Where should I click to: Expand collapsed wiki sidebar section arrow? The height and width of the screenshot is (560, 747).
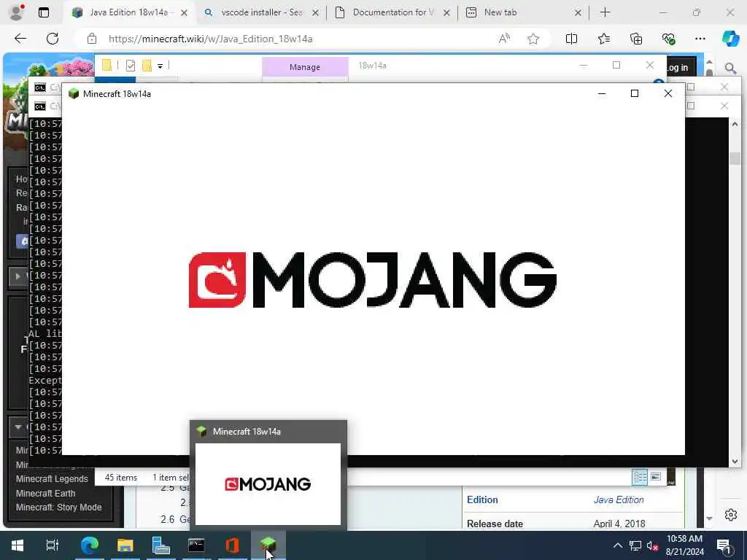pos(18,276)
